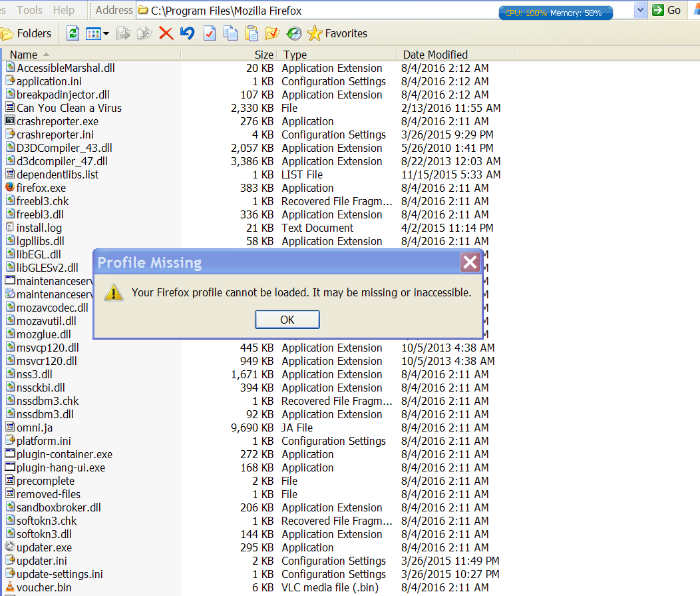Click the green Refresh toolbar icon
The height and width of the screenshot is (596, 700).
pos(73,33)
